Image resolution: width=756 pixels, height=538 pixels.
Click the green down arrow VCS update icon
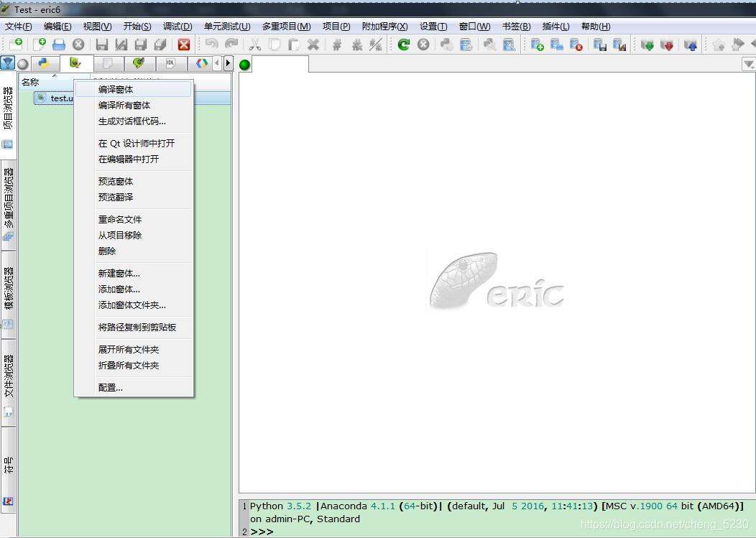point(647,45)
